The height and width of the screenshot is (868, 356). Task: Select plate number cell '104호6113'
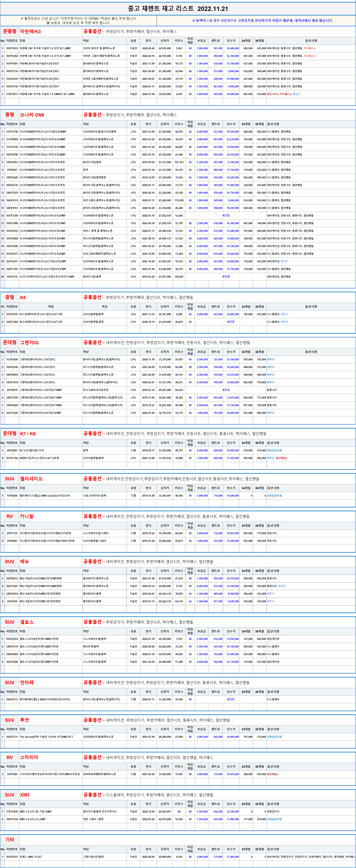coord(12,699)
